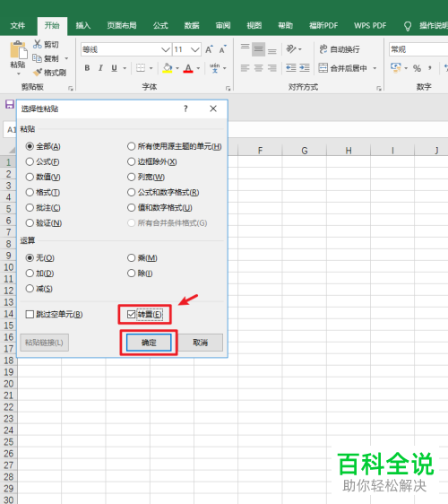Toggle Bold formatting
The width and height of the screenshot is (448, 504).
(87, 68)
